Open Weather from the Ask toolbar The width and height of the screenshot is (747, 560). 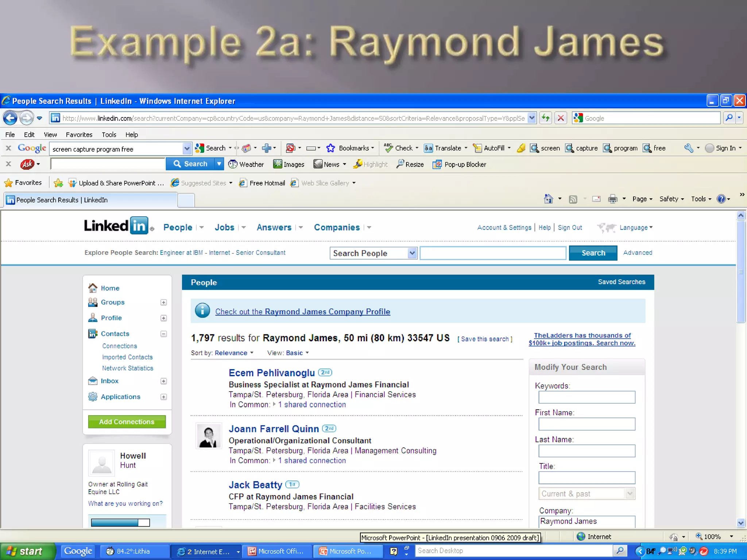[x=246, y=164]
